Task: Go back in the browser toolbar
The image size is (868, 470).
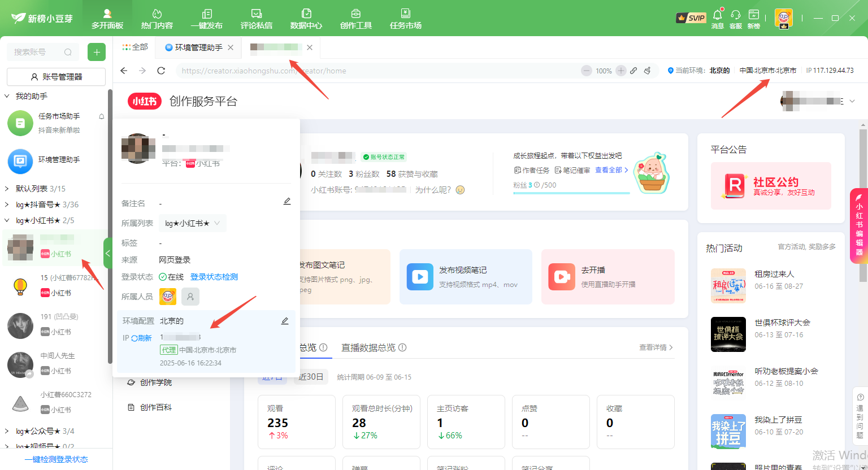Action: pos(124,71)
